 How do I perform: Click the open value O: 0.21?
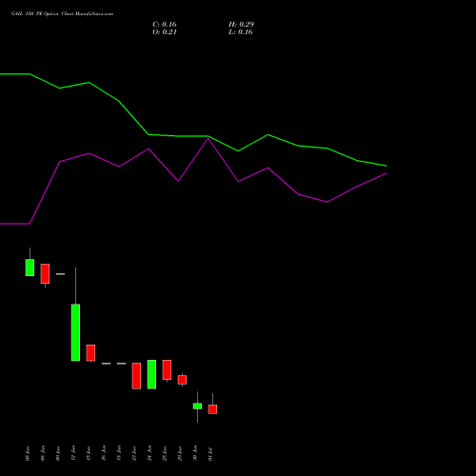click(x=165, y=32)
